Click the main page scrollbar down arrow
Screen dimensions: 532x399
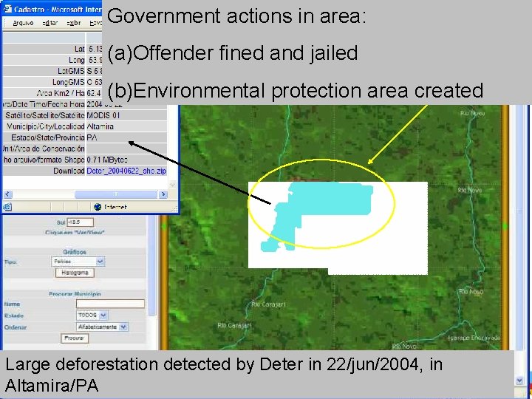[x=519, y=381]
